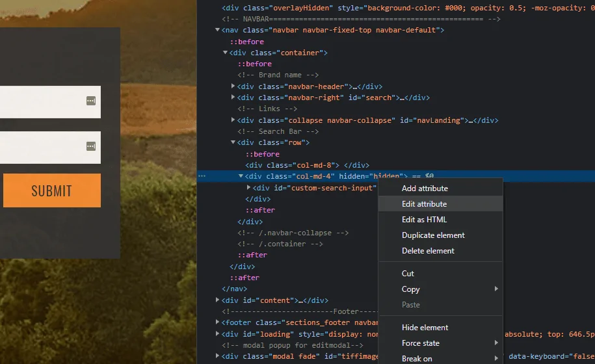The width and height of the screenshot is (595, 364).
Task: Select Edit as HTML menu entry
Action: 440,220
